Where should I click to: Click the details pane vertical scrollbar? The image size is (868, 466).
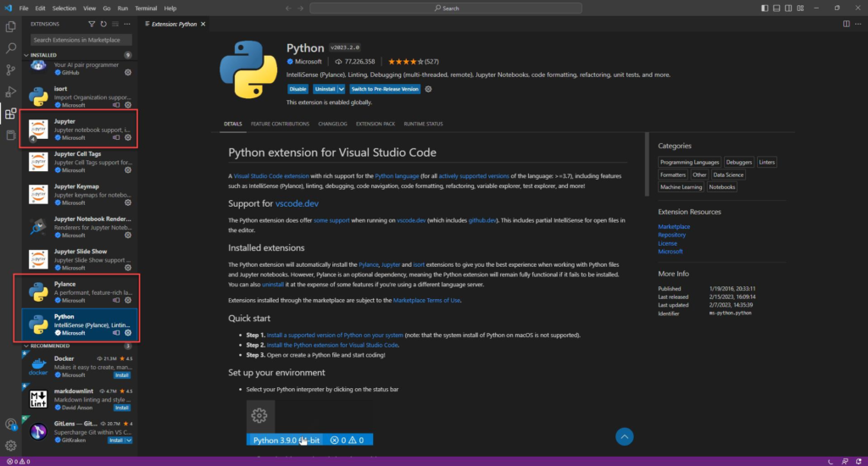coord(647,165)
